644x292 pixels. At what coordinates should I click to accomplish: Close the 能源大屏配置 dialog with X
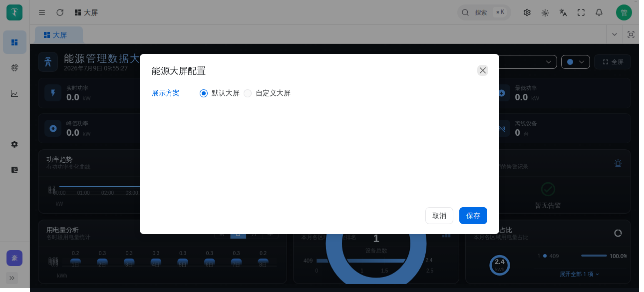tap(483, 70)
